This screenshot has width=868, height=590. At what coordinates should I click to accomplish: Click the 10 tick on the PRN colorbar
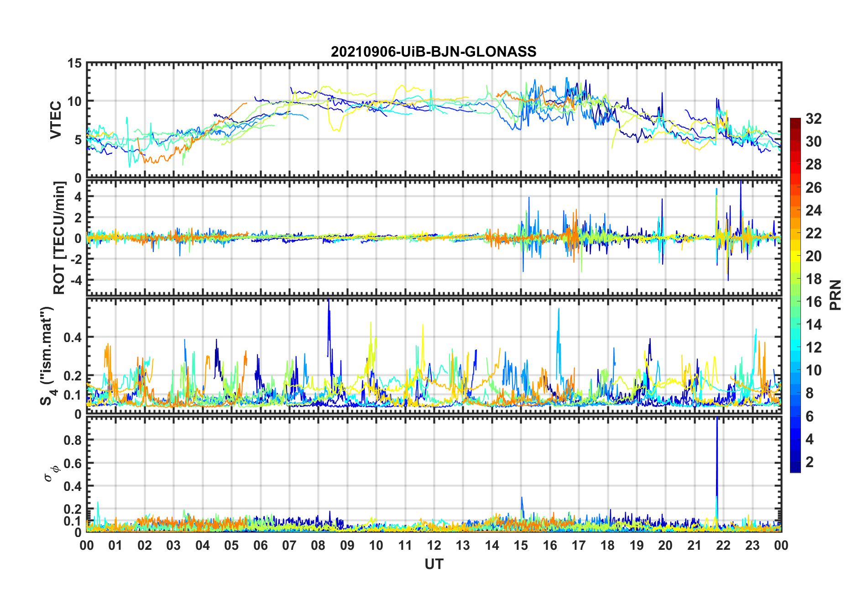(x=813, y=370)
